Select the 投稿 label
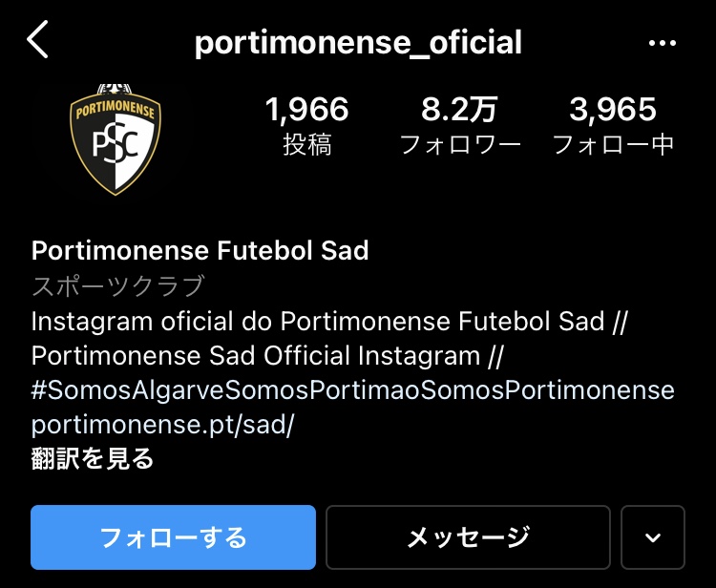Image resolution: width=716 pixels, height=588 pixels. 307,145
